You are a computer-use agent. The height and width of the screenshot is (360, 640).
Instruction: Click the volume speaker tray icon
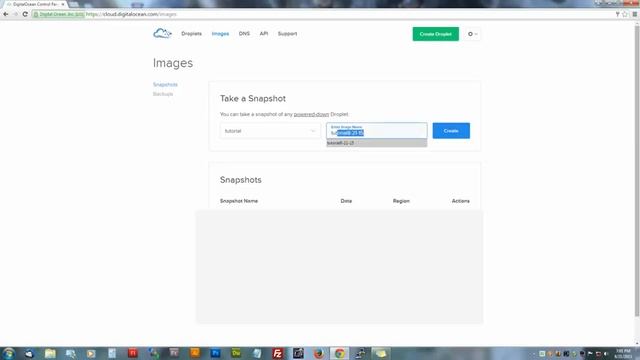pos(606,353)
